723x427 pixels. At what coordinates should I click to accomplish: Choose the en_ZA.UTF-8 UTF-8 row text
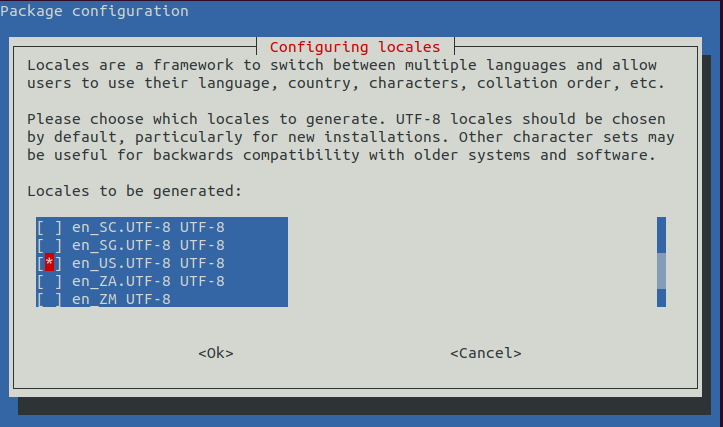point(148,281)
